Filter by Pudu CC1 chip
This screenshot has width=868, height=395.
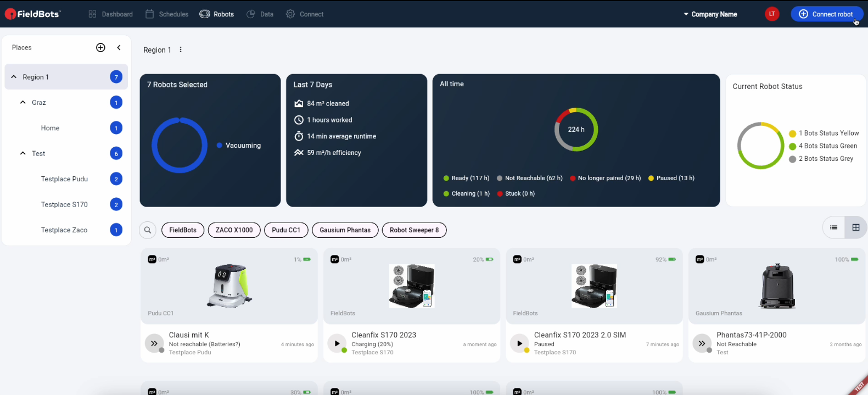286,230
